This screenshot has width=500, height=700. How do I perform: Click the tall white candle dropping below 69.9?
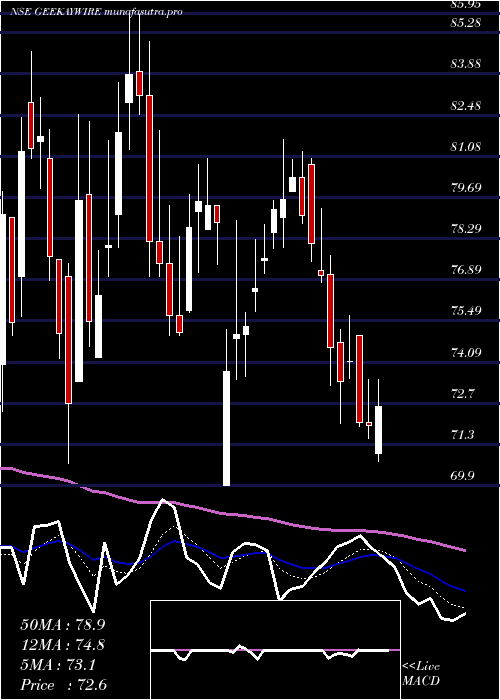226,428
